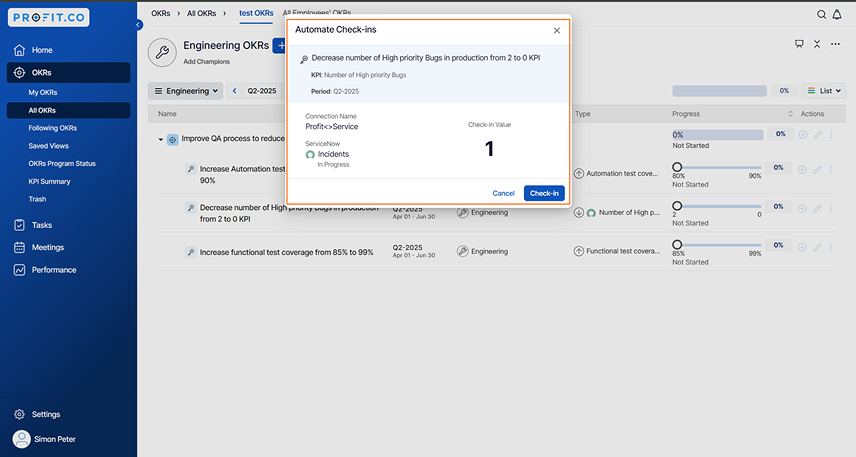Click the Engineering OKRs wrench icon
The height and width of the screenshot is (457, 856).
pyautogui.click(x=162, y=52)
